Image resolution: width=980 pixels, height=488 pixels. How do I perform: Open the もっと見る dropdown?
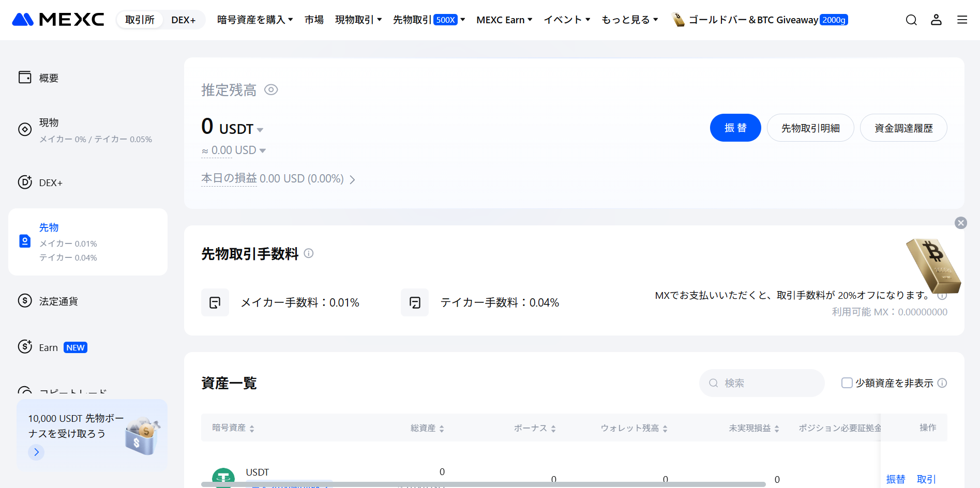coord(630,19)
